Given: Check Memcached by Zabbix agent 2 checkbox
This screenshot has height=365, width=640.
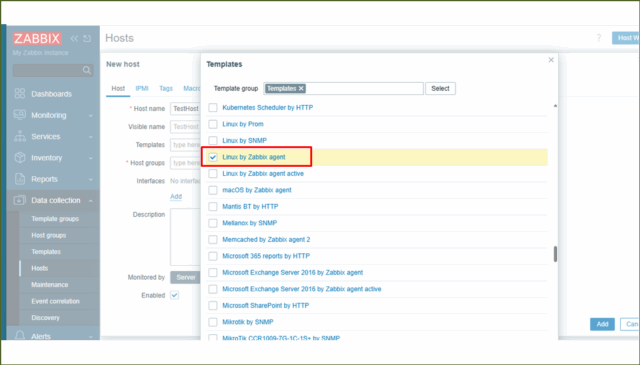Looking at the screenshot, I should coord(213,240).
